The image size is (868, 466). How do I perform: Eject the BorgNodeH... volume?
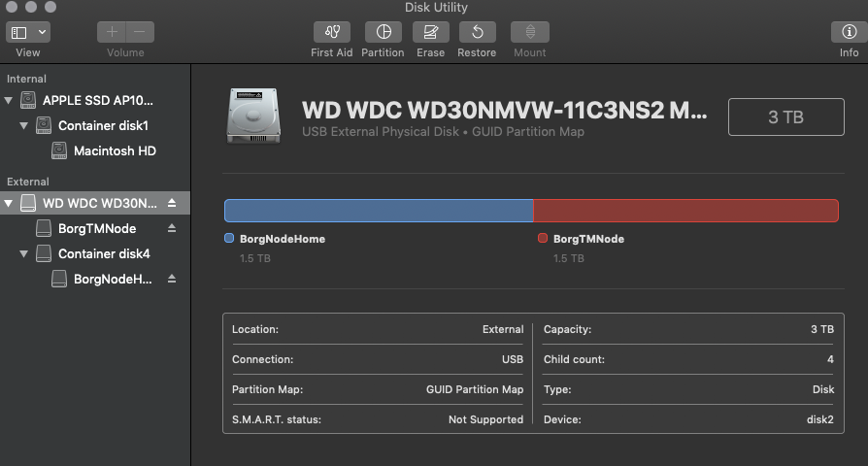pos(172,279)
